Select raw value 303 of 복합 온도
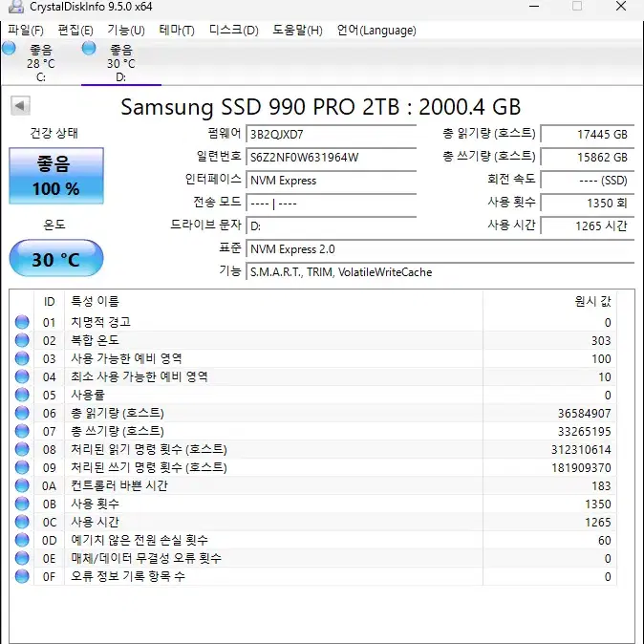The image size is (644, 644). pos(601,340)
